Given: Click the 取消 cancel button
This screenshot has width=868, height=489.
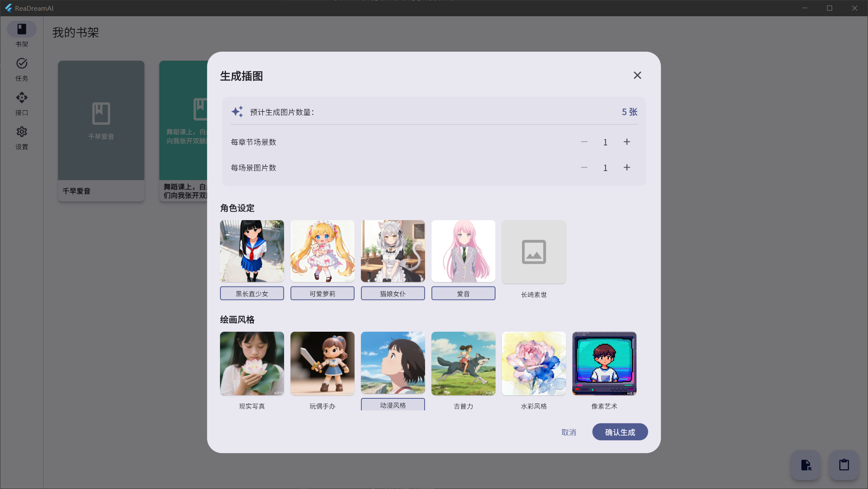Looking at the screenshot, I should [x=569, y=432].
